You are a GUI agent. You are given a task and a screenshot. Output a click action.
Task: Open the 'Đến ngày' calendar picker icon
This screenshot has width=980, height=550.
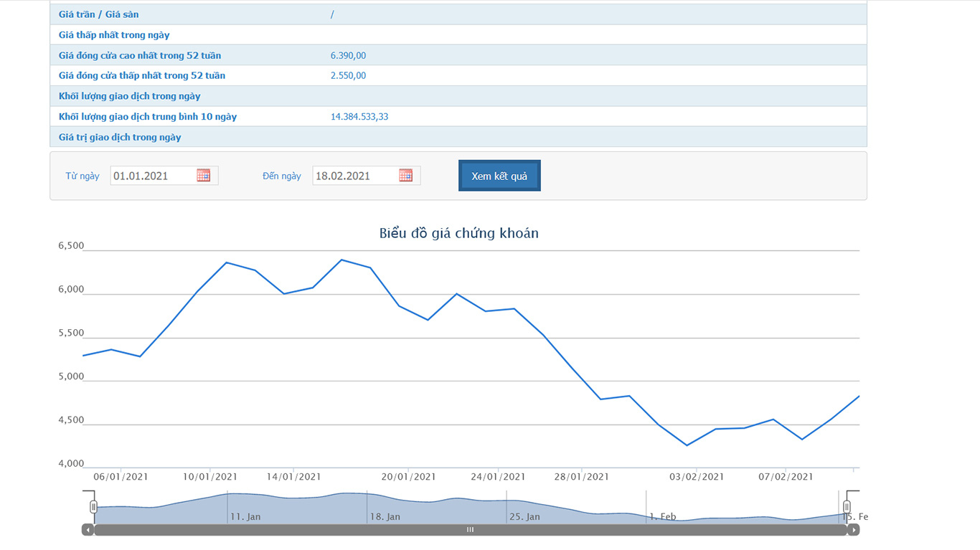(x=406, y=176)
